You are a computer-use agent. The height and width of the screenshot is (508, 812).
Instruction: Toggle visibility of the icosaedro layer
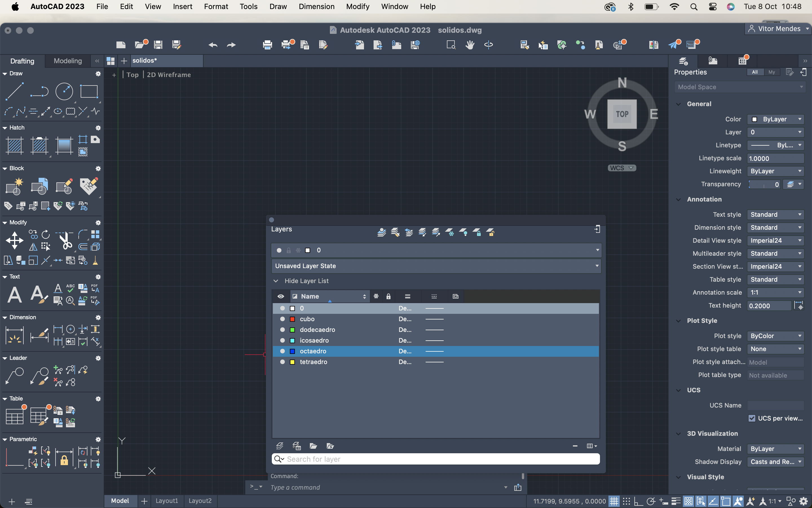point(283,340)
